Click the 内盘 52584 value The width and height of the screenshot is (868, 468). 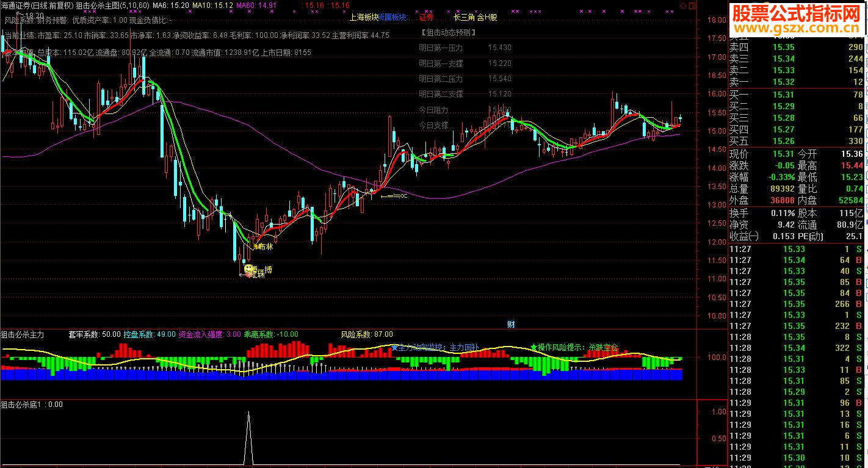pos(851,200)
